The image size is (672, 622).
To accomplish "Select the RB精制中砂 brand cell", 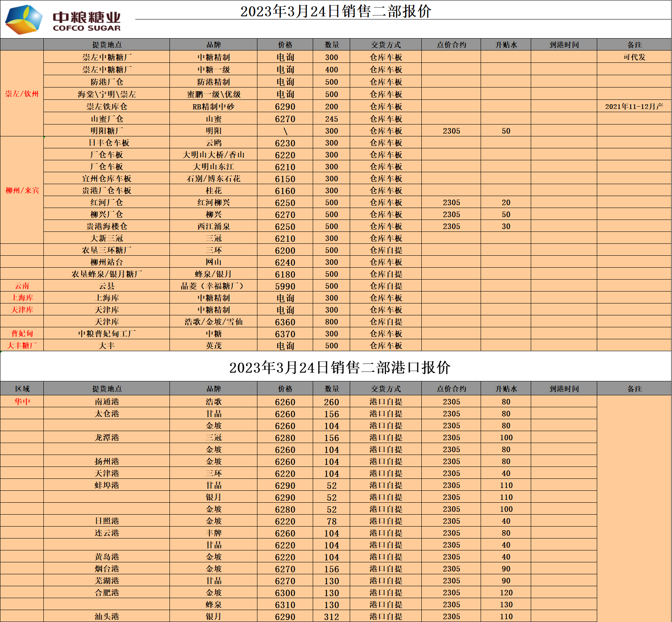I will tap(213, 107).
